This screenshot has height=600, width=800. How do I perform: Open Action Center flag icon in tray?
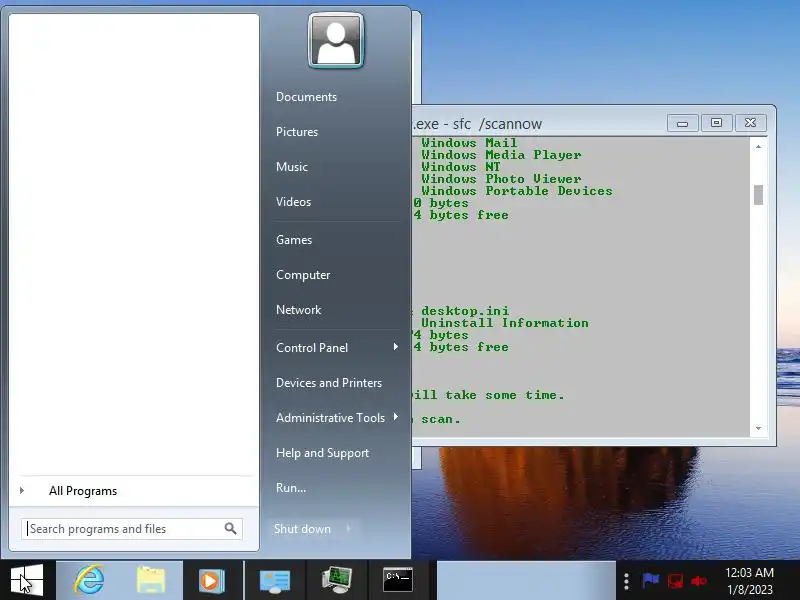tap(651, 581)
